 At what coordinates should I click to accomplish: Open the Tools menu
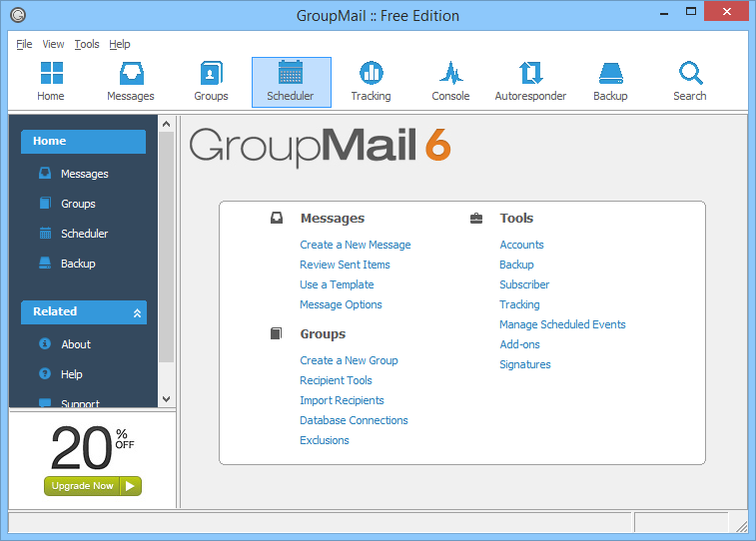click(x=87, y=44)
